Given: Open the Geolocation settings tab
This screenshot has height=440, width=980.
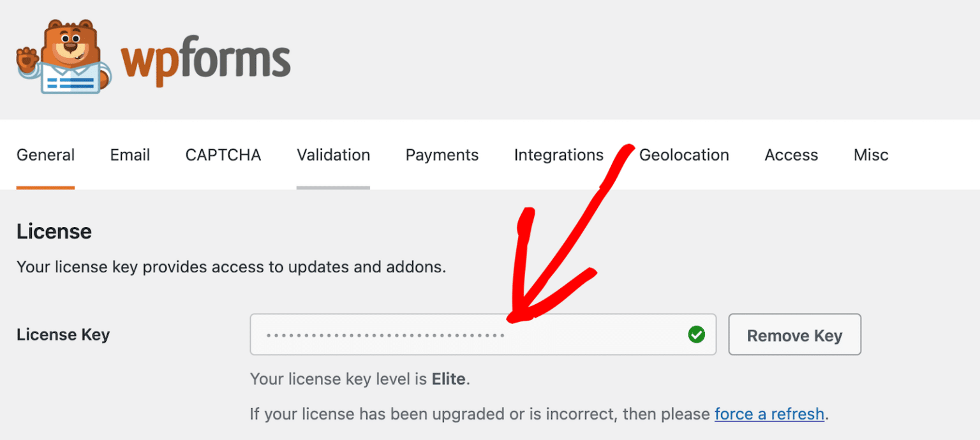Looking at the screenshot, I should (684, 155).
